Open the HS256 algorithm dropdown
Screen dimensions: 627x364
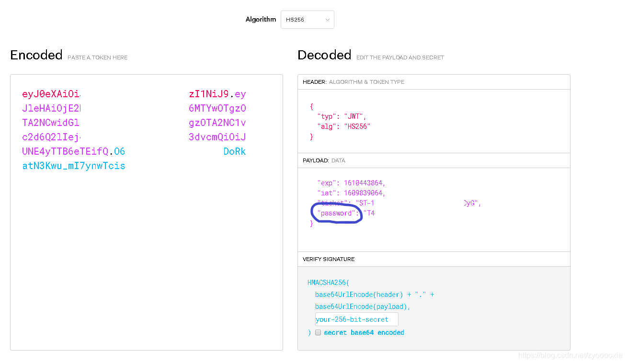coord(307,20)
